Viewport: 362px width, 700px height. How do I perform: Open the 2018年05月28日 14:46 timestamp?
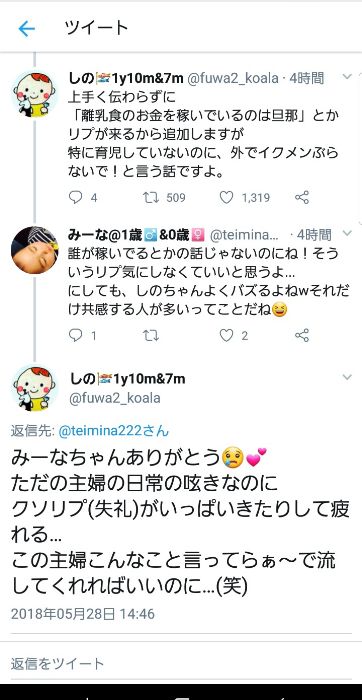[83, 614]
